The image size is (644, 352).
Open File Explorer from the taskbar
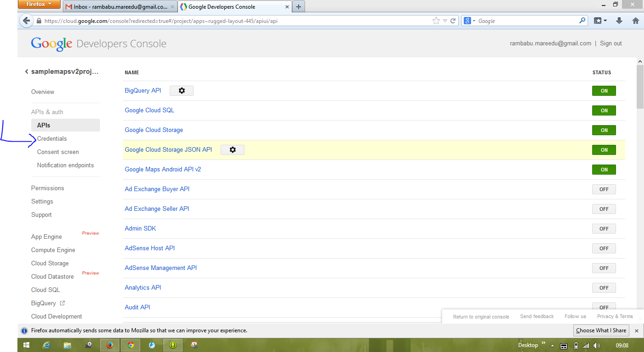(x=67, y=345)
